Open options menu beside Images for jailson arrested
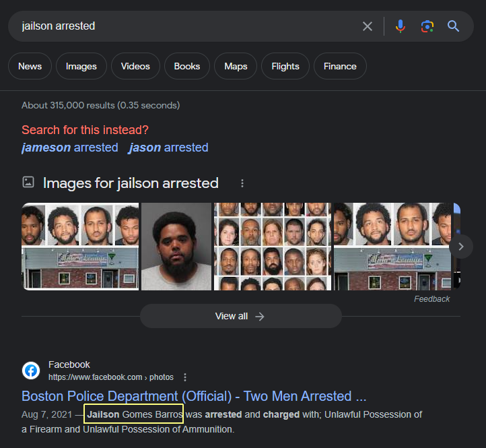The width and height of the screenshot is (486, 448). [x=242, y=183]
